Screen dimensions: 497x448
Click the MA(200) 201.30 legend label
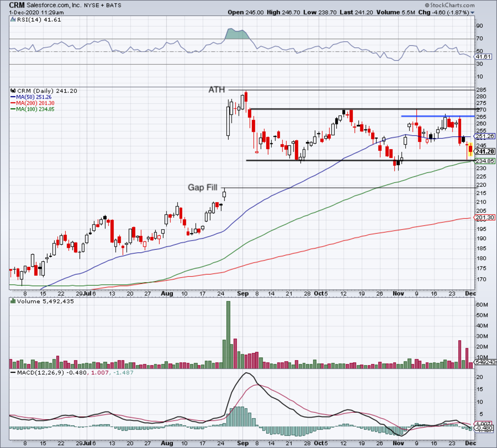35,103
